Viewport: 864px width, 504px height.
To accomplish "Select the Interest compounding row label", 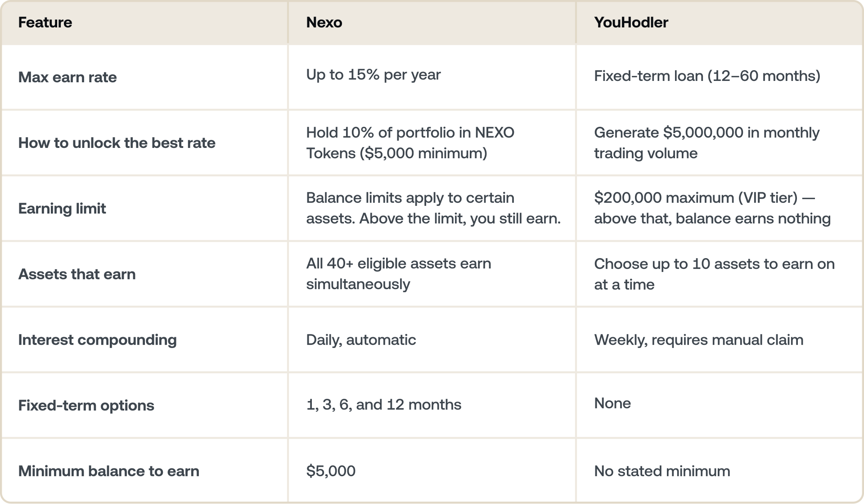I will (97, 339).
